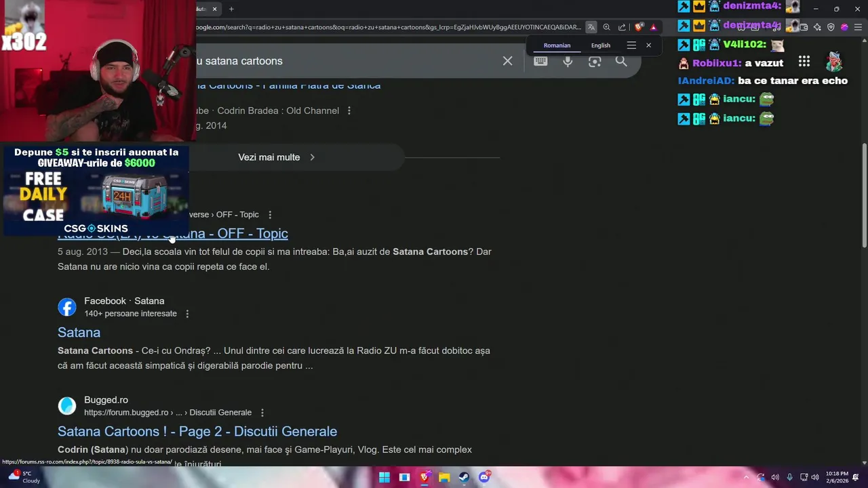Open more options for Codrin Bradea result

[349, 110]
